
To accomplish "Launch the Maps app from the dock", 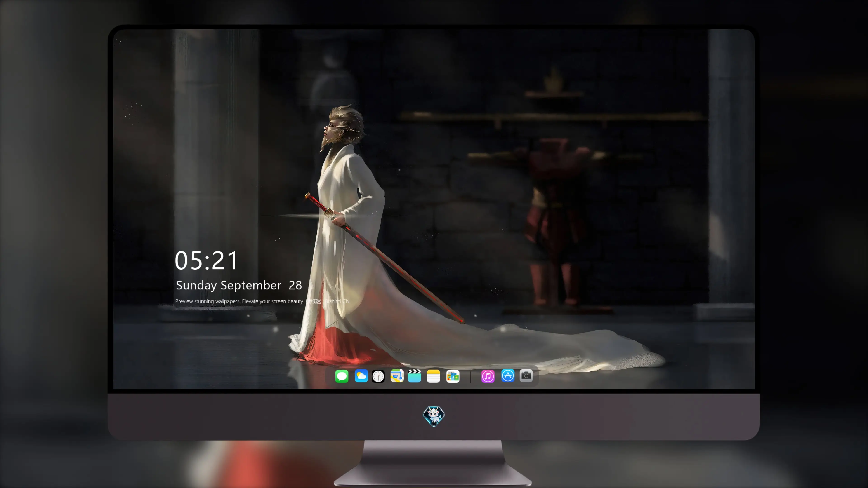I will pyautogui.click(x=397, y=376).
